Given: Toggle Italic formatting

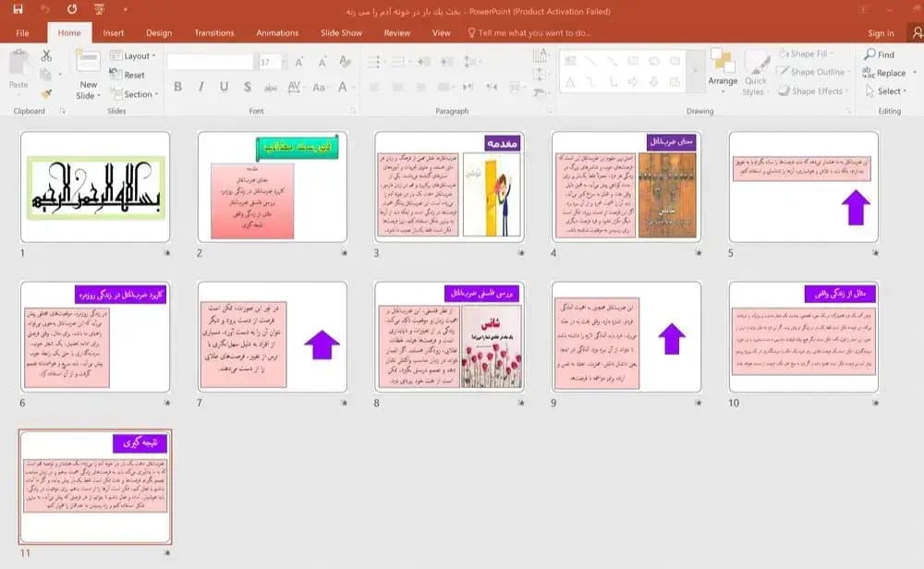Looking at the screenshot, I should pyautogui.click(x=201, y=87).
